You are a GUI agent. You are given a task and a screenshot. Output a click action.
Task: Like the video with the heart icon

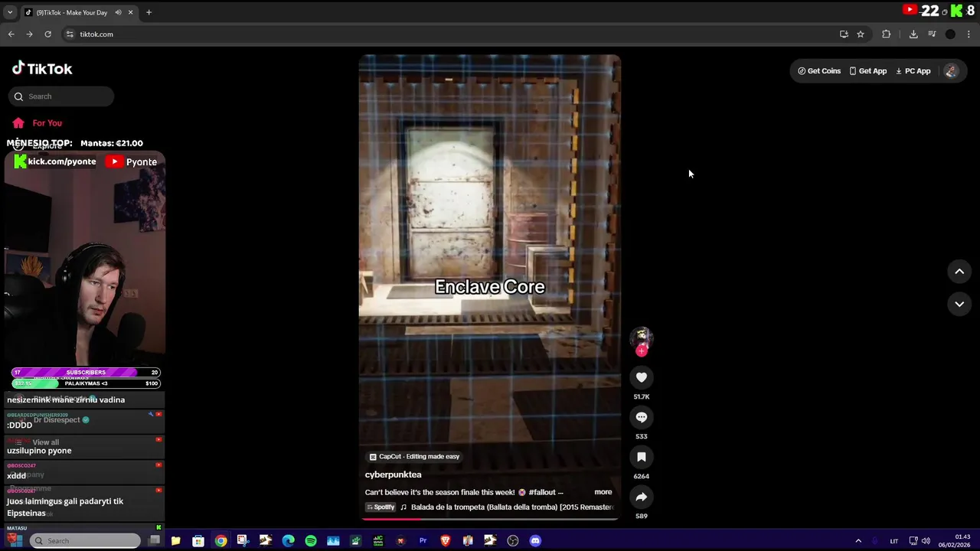642,377
